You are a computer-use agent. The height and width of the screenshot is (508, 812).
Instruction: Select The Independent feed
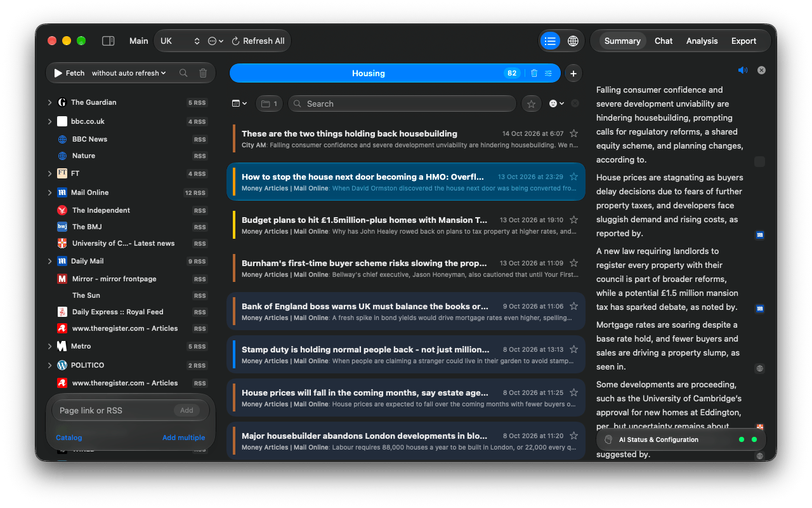tap(131, 210)
